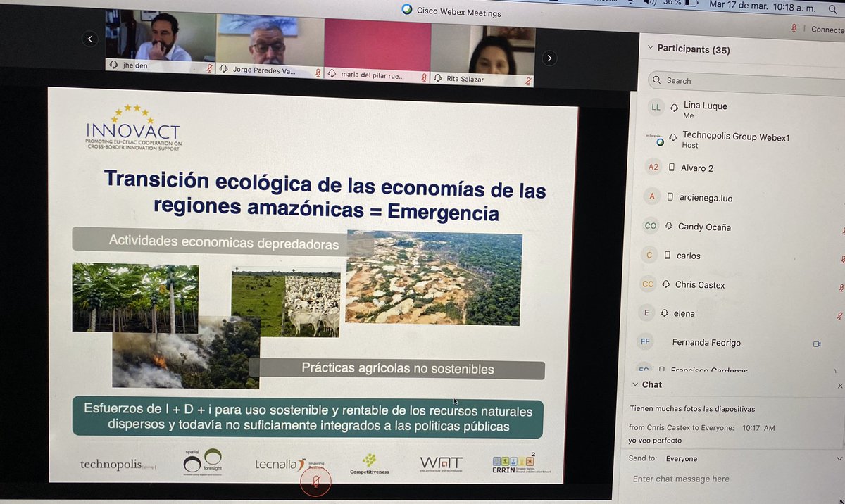Viewport: 845px width, 504px height.
Task: Click muted mic icon on Jorge Paredes thumbnail
Action: (318, 72)
